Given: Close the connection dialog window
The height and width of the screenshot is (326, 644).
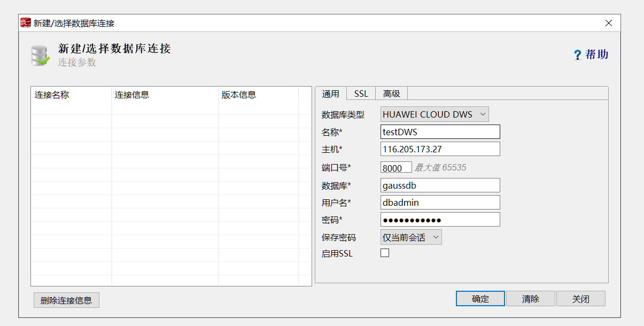Looking at the screenshot, I should tap(609, 23).
